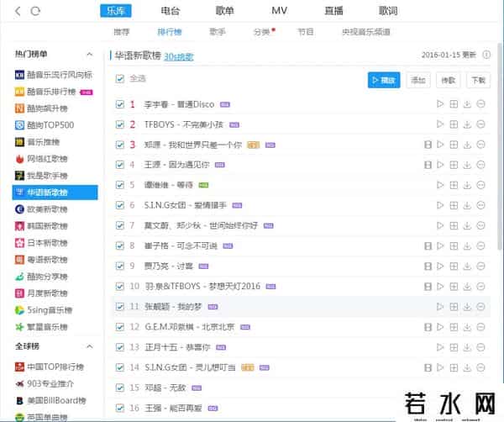Open chart info icon beside update date
This screenshot has width=504, height=422.
486,55
